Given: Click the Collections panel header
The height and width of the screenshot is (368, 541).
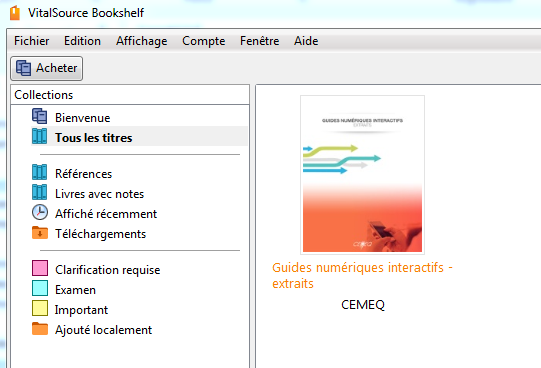Looking at the screenshot, I should click(x=130, y=95).
